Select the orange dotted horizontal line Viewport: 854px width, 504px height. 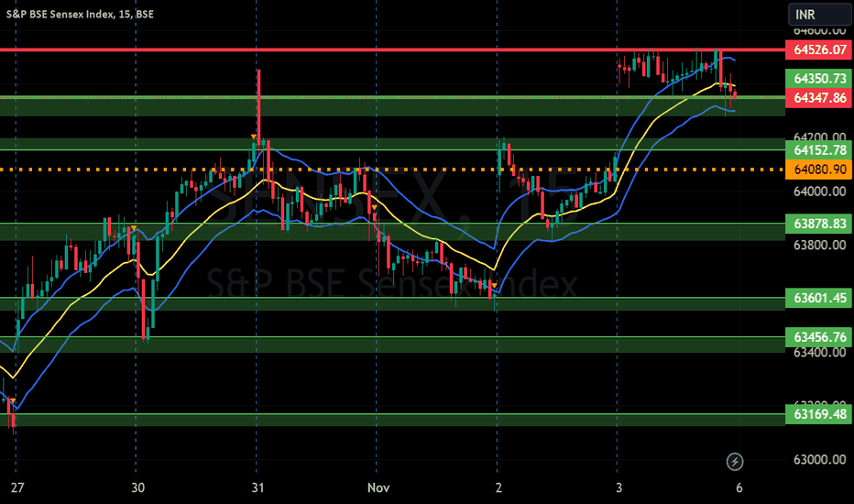coord(392,170)
